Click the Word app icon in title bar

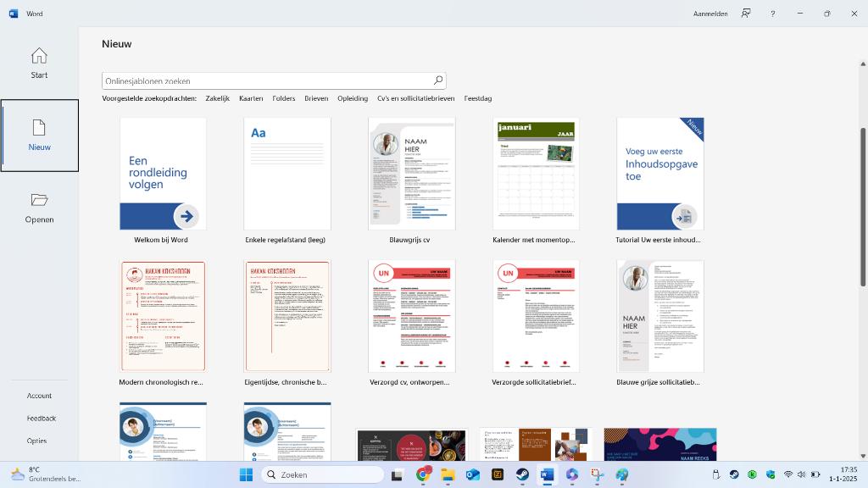click(x=14, y=14)
